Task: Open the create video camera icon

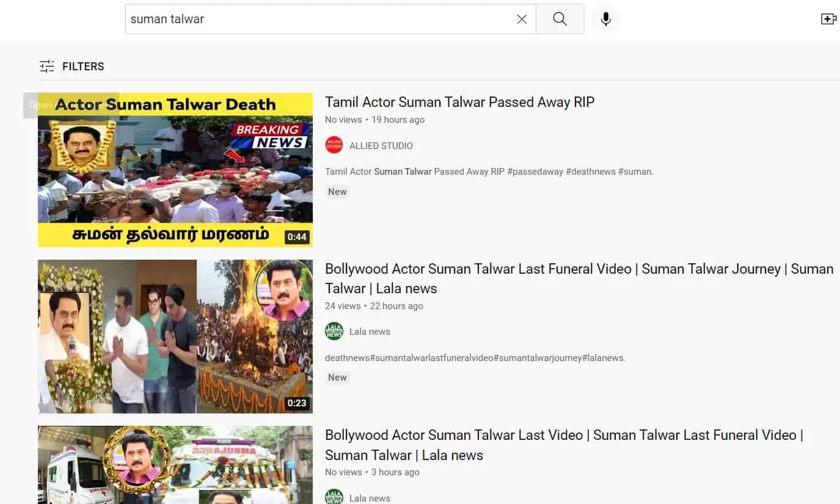Action: [x=829, y=19]
